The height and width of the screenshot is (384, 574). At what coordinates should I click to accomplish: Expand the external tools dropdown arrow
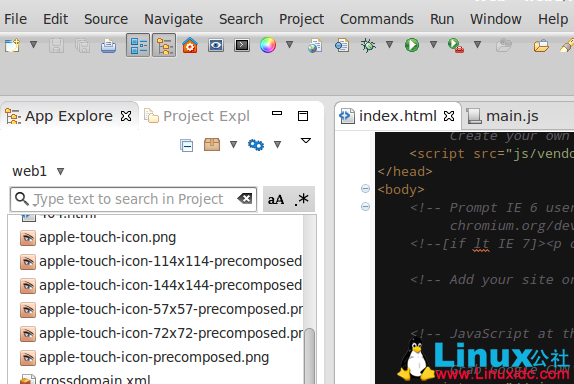point(477,45)
